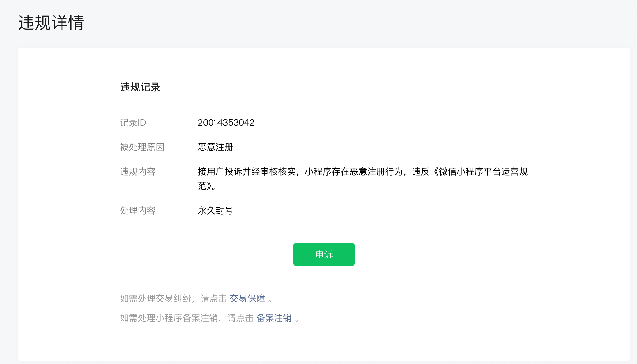Click the 违规记录 section heading
The width and height of the screenshot is (637, 364).
140,87
